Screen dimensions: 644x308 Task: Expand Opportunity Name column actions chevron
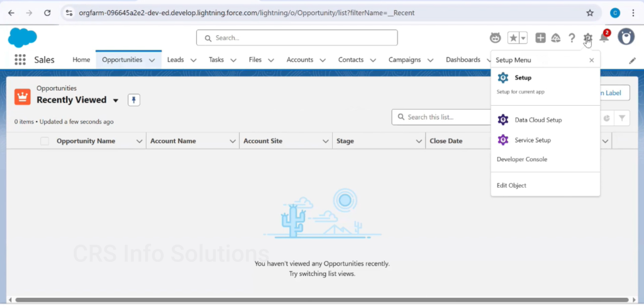pos(139,141)
